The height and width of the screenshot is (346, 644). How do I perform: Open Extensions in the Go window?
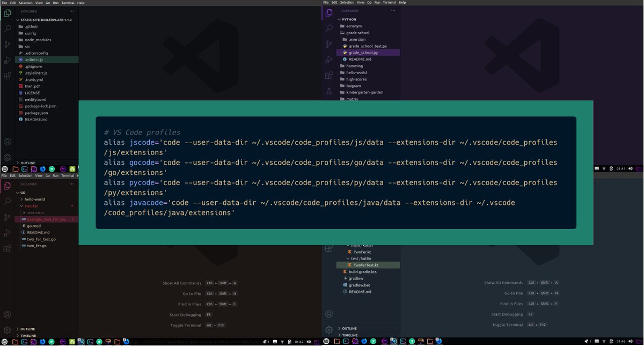coord(8,249)
